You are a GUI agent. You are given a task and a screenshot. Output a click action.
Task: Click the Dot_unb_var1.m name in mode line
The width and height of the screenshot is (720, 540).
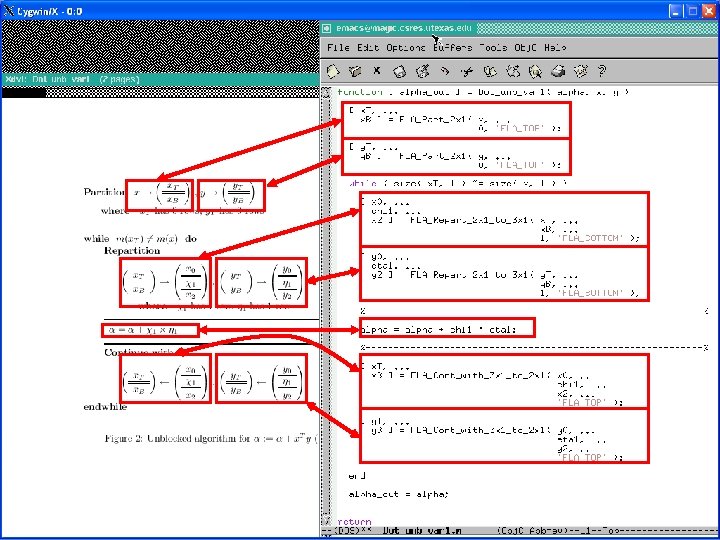click(422, 531)
